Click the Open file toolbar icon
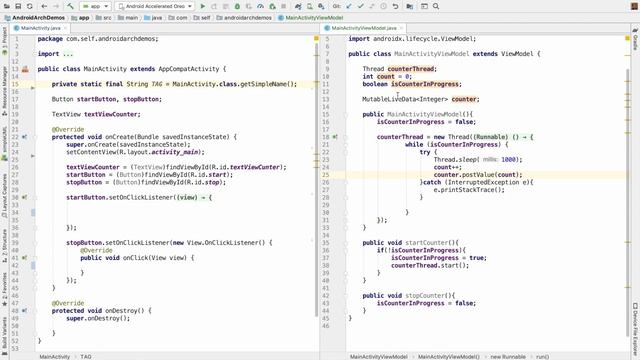The width and height of the screenshot is (640, 360). click(x=7, y=6)
